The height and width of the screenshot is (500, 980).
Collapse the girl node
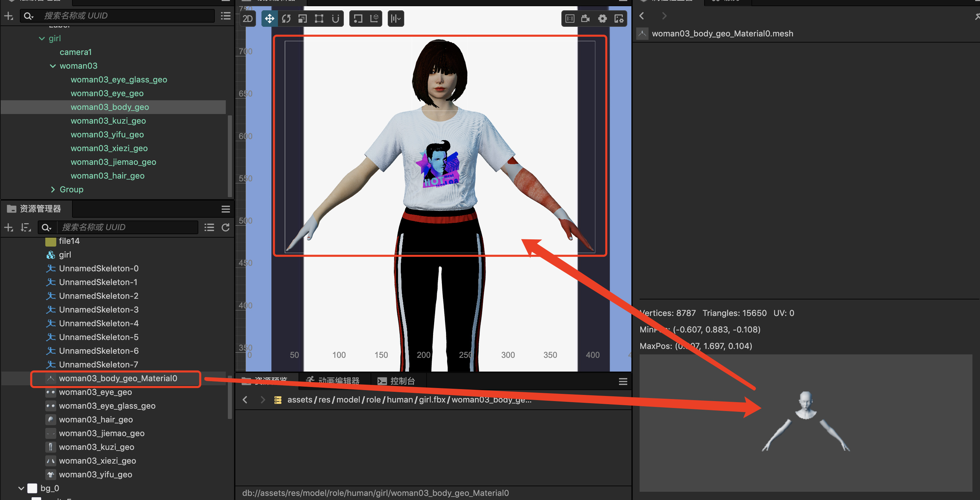point(42,38)
